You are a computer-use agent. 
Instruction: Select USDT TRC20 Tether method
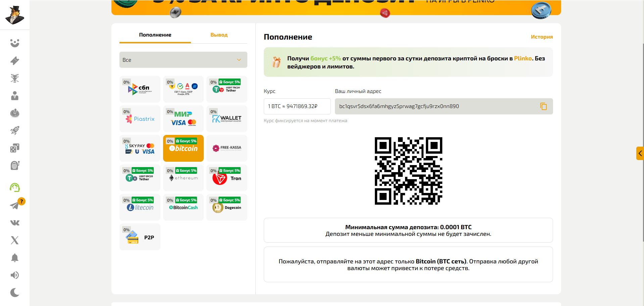227,89
